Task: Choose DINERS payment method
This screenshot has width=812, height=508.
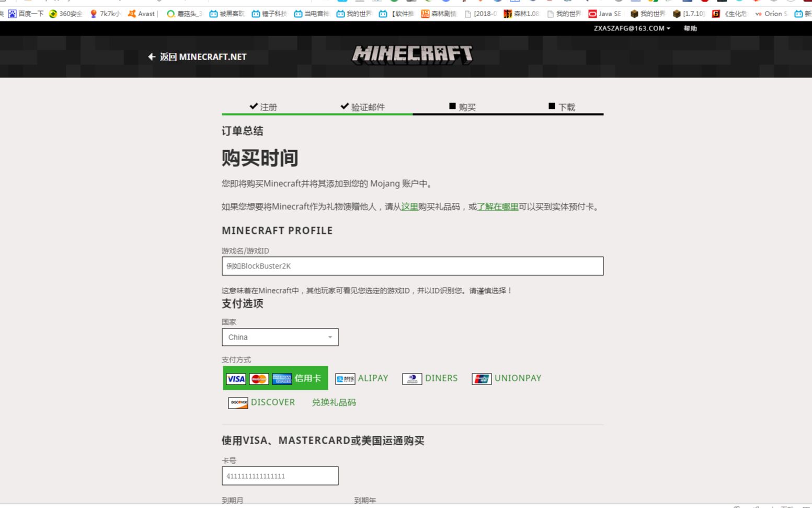Action: pyautogui.click(x=430, y=378)
